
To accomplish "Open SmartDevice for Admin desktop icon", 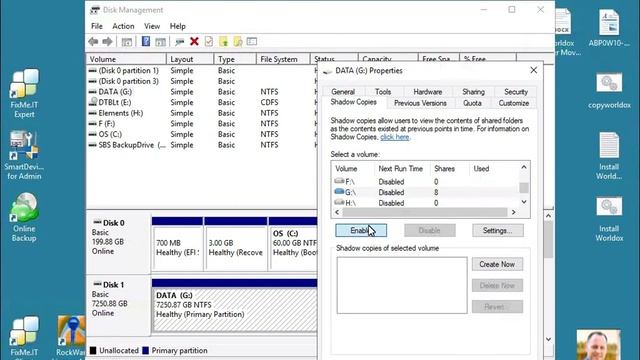I will pyautogui.click(x=24, y=155).
